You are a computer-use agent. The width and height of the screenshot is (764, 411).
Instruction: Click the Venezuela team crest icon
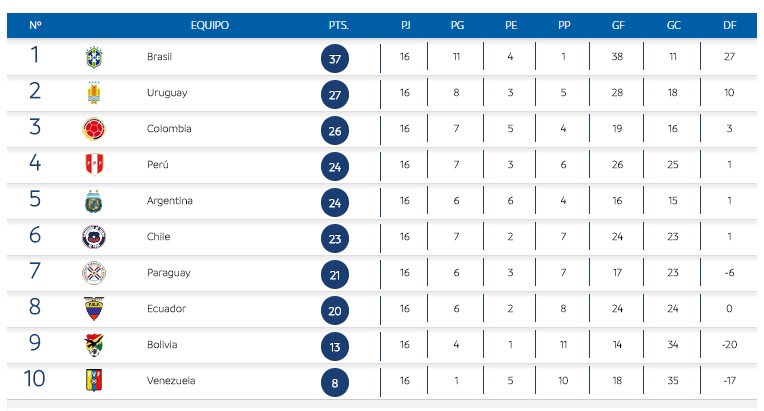(94, 381)
